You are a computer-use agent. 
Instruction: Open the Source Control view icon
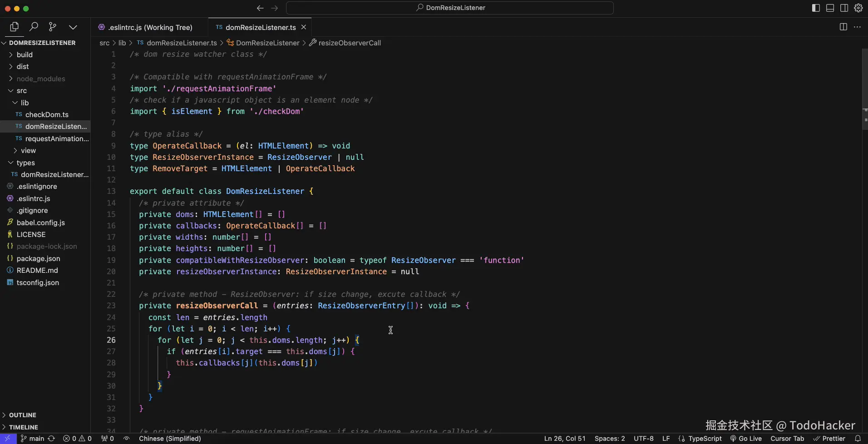click(x=53, y=27)
